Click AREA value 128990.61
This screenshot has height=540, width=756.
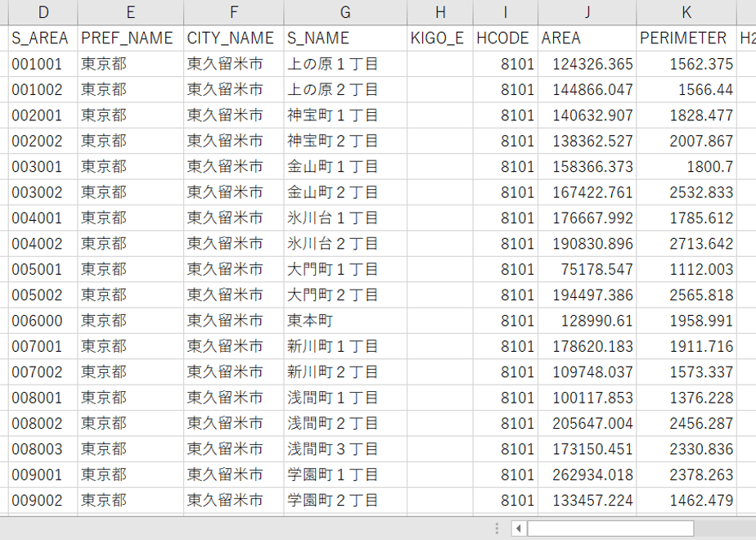[x=587, y=321]
